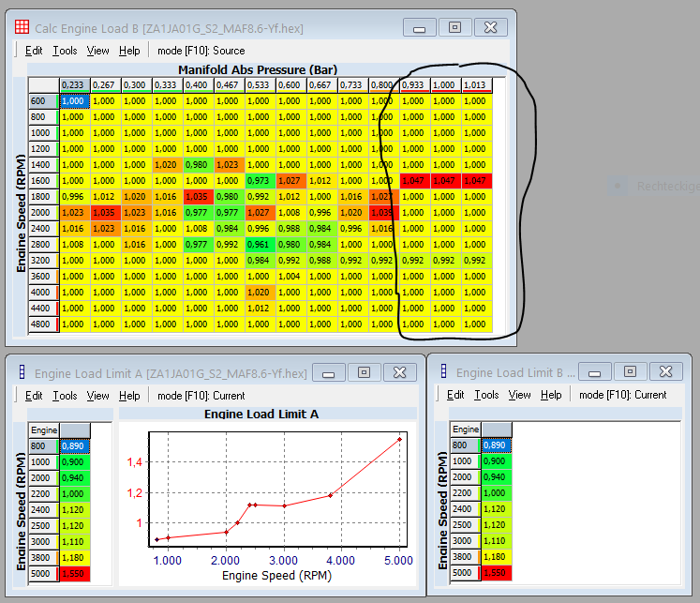
Task: Select the 0,890 cell in Engine Load Limit B
Action: pyautogui.click(x=496, y=445)
